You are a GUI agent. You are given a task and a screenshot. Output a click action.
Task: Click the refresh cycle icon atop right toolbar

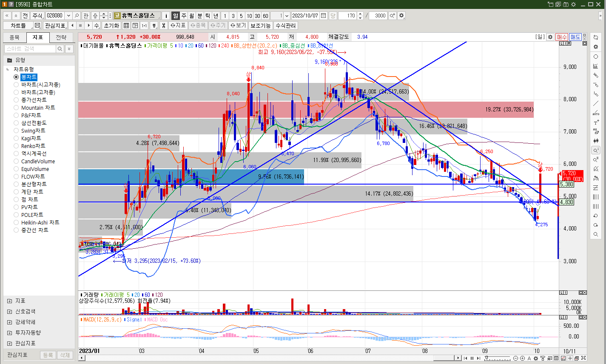pyautogui.click(x=596, y=37)
